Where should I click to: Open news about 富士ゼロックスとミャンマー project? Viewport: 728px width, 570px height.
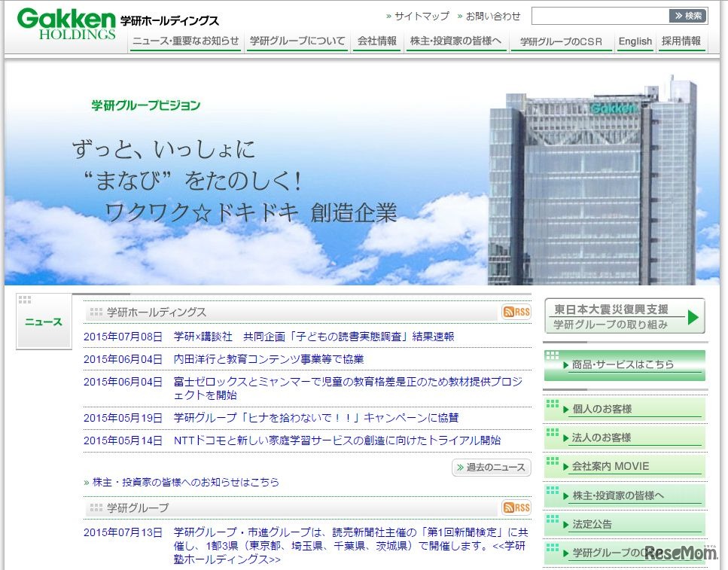click(349, 389)
